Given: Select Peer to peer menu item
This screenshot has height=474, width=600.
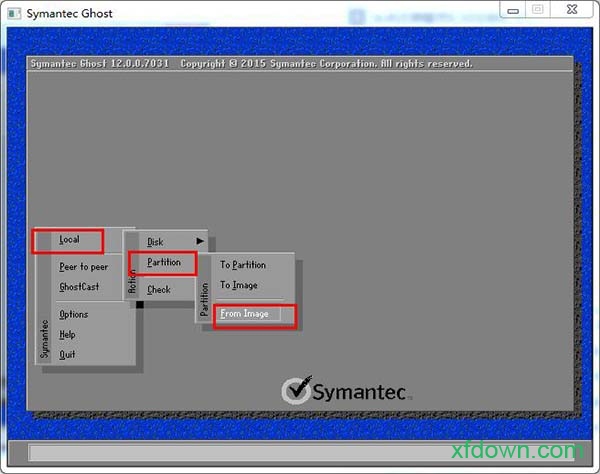Looking at the screenshot, I should [84, 267].
